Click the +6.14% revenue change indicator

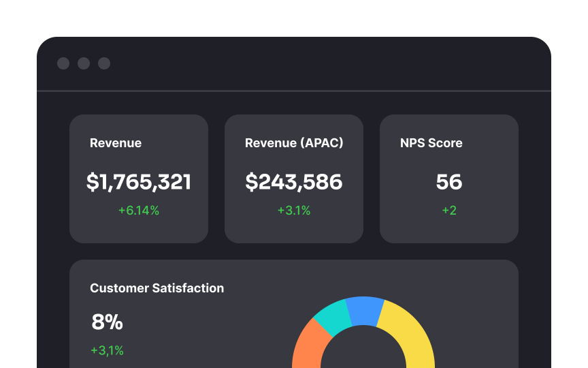139,211
